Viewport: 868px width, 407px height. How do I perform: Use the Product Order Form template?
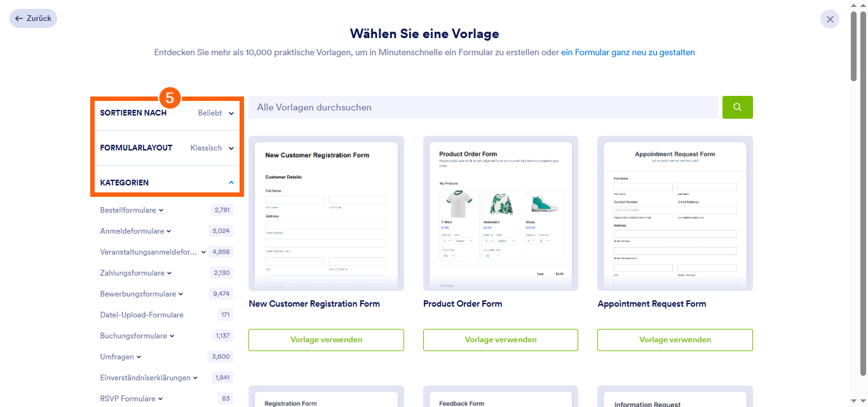[x=501, y=340]
